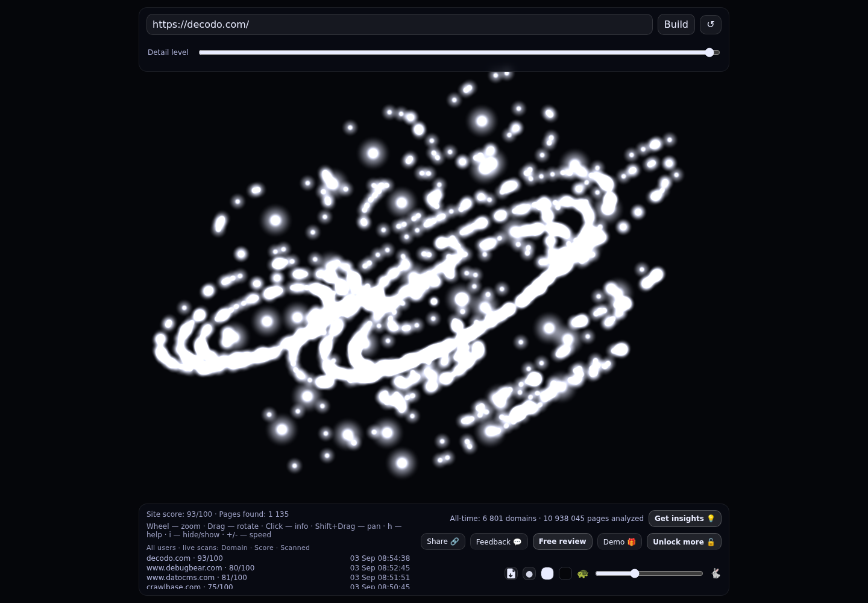Open Get insights
868x603 pixels.
685,519
